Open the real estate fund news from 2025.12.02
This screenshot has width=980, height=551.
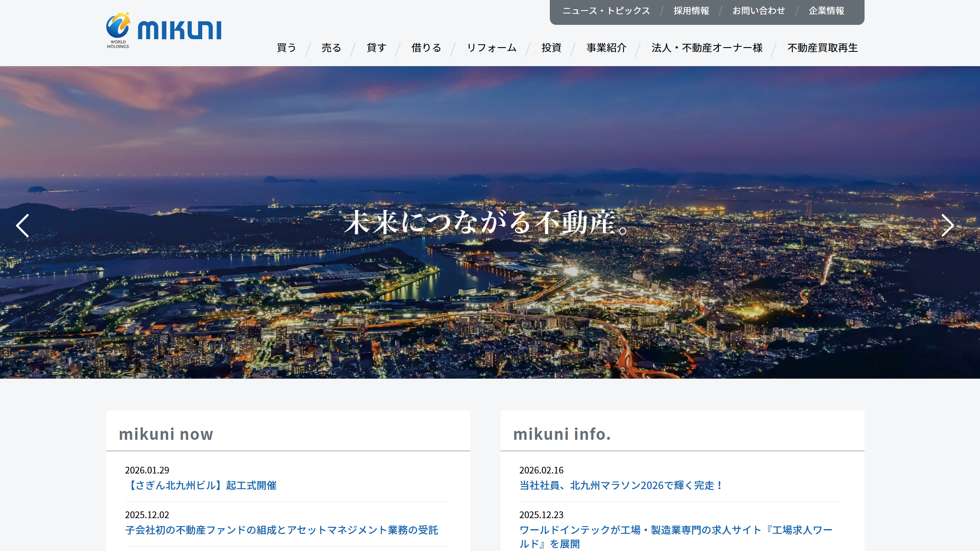tap(281, 531)
